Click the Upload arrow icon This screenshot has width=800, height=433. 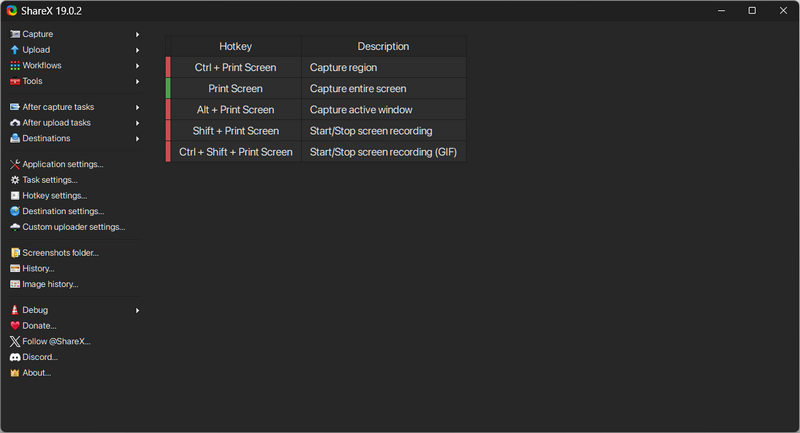click(x=15, y=50)
